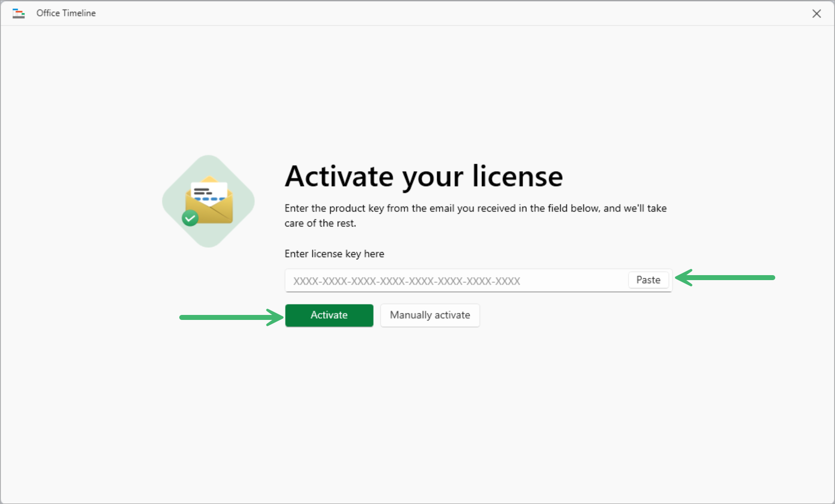The height and width of the screenshot is (504, 835).
Task: Click the product key instruction paragraph
Action: pos(476,215)
